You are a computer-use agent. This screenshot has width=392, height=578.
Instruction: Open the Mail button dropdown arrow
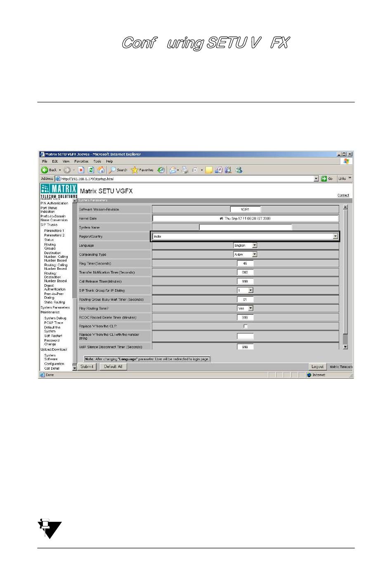tap(178, 170)
